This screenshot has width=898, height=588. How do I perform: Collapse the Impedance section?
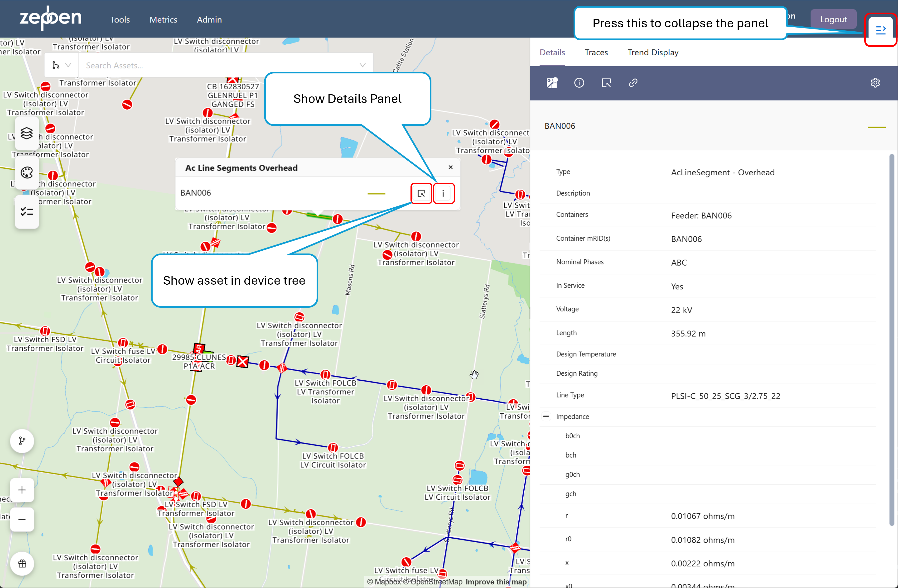click(x=546, y=416)
